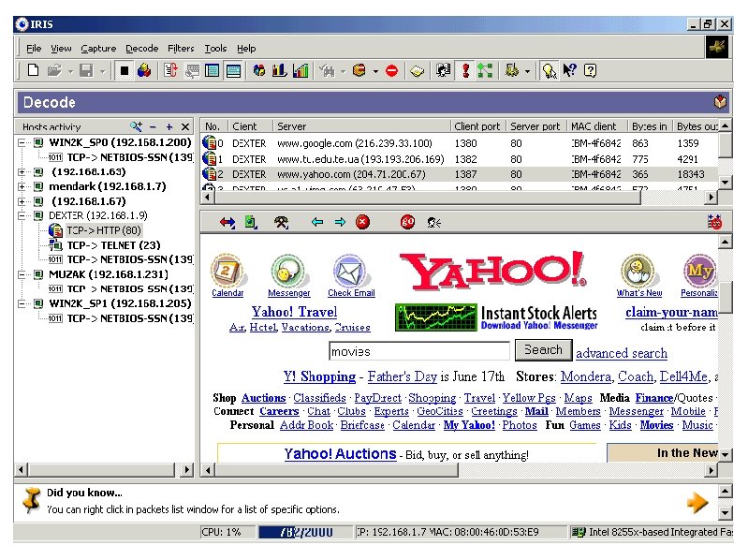Viewport: 748px width, 560px height.
Task: Go forward with the right arrow in viewer
Action: [340, 222]
